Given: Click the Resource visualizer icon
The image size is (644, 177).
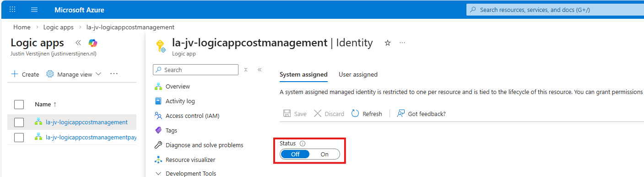Looking at the screenshot, I should pyautogui.click(x=158, y=160).
